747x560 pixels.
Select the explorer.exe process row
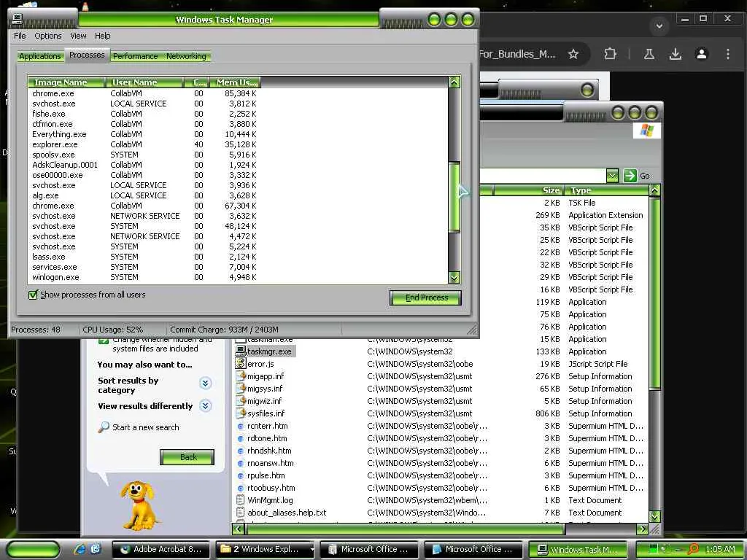tap(144, 144)
